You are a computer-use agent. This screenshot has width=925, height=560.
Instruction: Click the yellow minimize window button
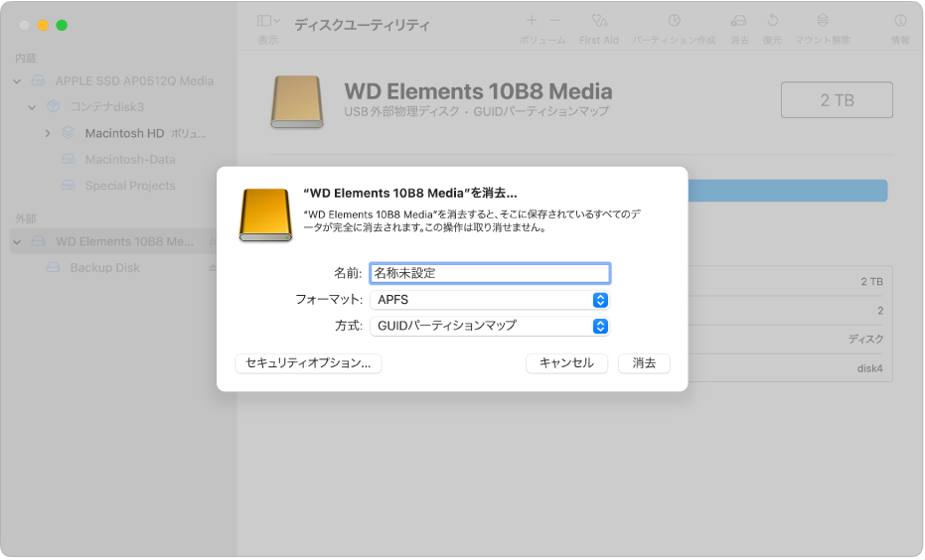(x=43, y=26)
